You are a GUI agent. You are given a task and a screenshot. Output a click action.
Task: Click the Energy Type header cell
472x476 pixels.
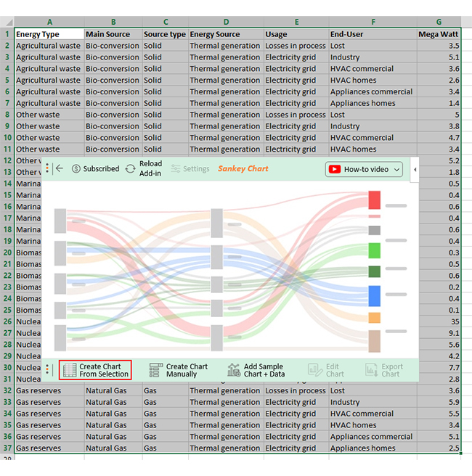click(49, 34)
